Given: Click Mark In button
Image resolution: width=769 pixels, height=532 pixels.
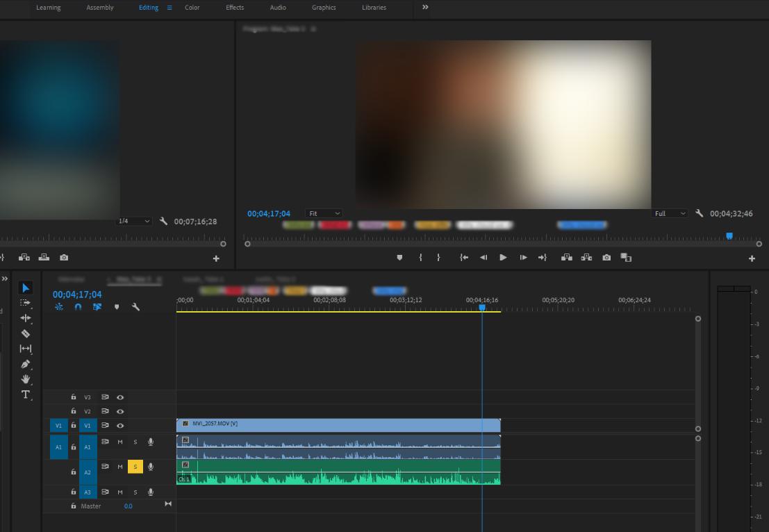Looking at the screenshot, I should coord(420,258).
